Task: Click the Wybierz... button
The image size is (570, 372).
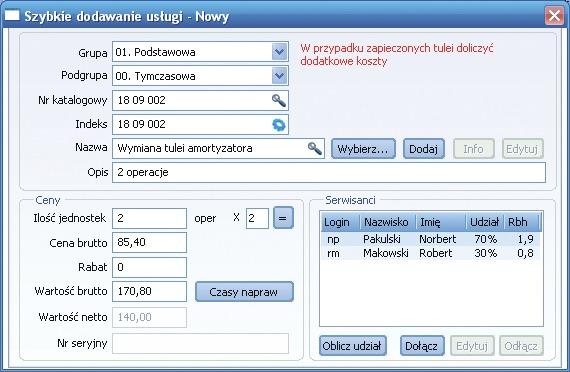Action: [x=363, y=149]
